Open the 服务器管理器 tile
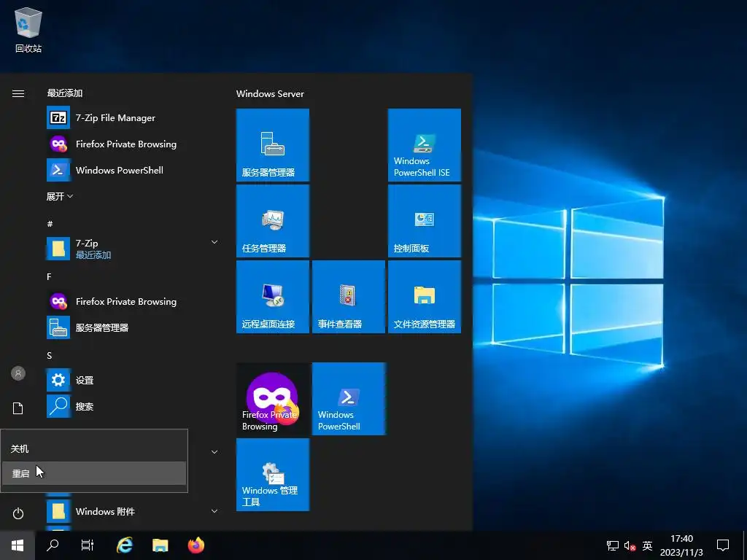Viewport: 747px width, 560px height. tap(273, 145)
